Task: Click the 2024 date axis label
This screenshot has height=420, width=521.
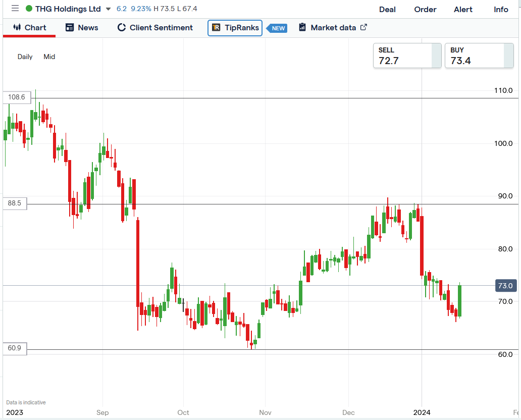Action: [x=422, y=413]
